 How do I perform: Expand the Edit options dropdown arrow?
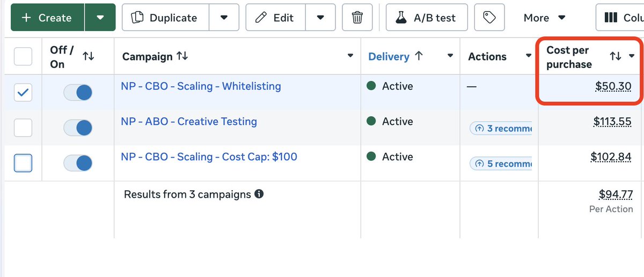(x=320, y=18)
